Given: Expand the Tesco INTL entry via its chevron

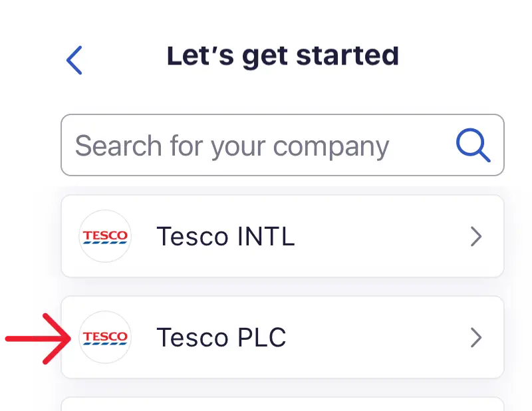Looking at the screenshot, I should 476,236.
